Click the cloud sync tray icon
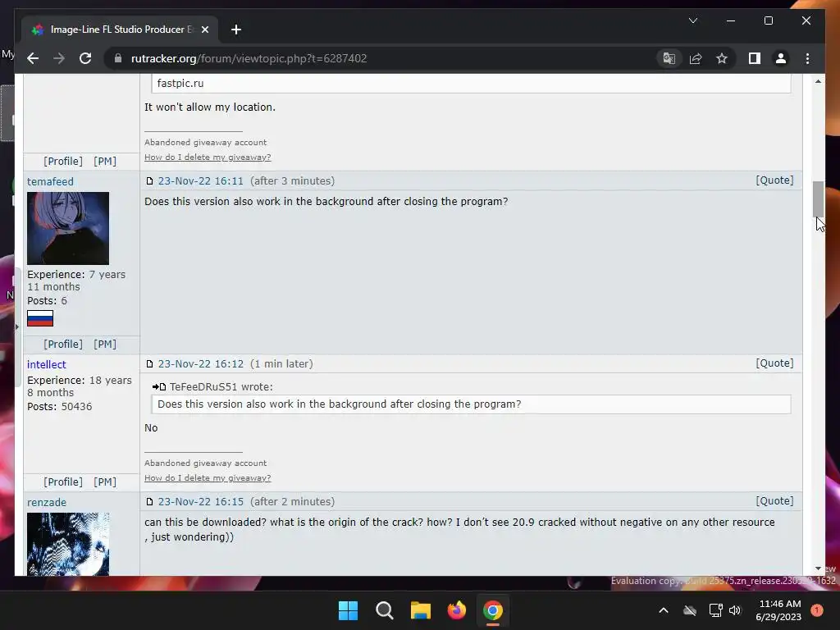Viewport: 840px width, 630px height. (x=690, y=610)
